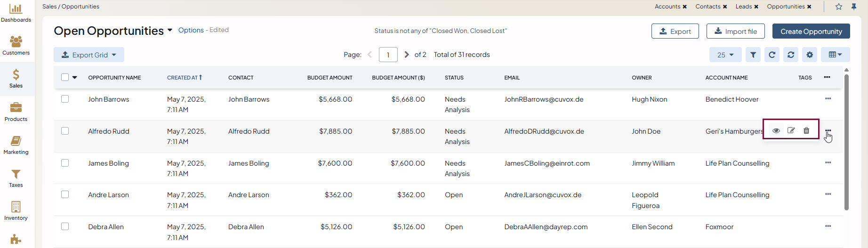Image resolution: width=868 pixels, height=248 pixels.
Task: Click the Create Opportunity button
Action: click(811, 32)
